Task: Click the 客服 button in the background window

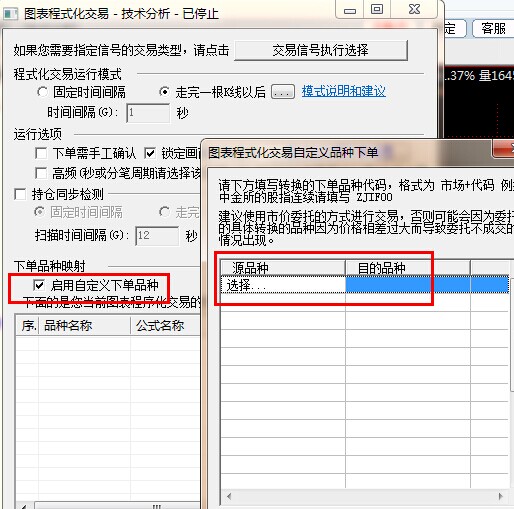Action: click(494, 29)
